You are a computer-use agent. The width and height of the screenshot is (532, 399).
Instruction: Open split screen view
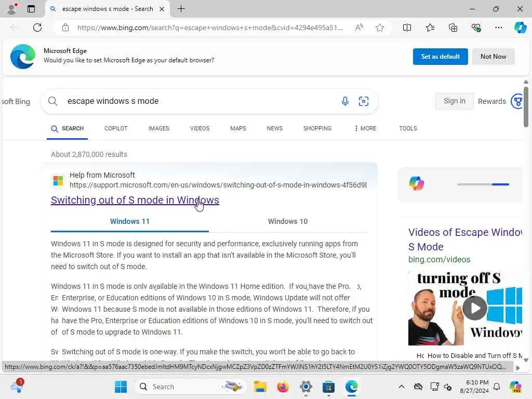click(407, 28)
